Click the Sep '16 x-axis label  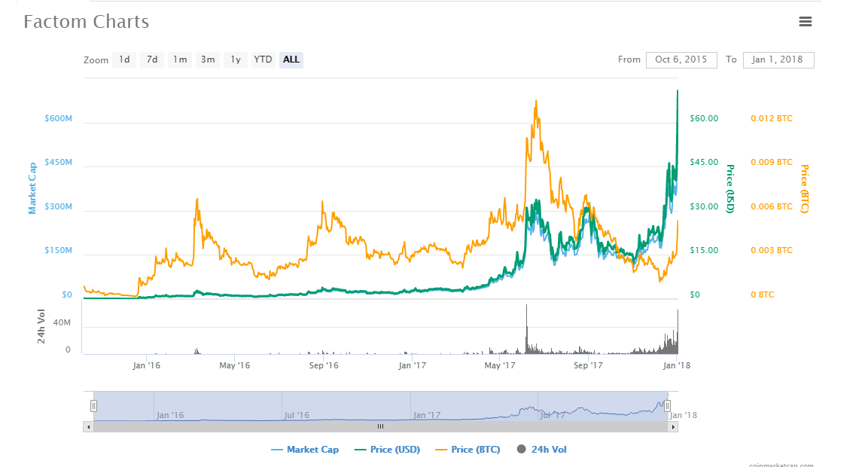tap(324, 365)
